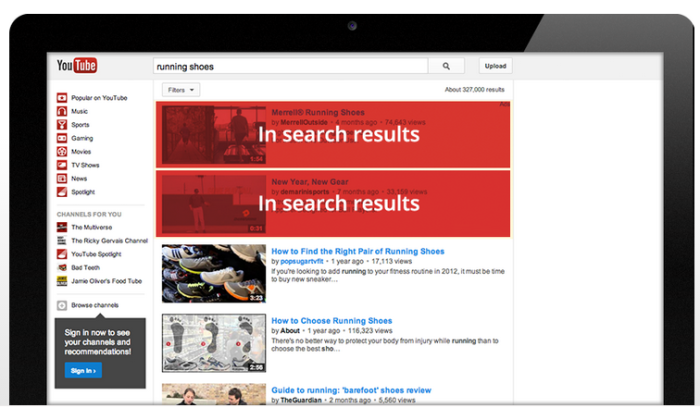Image resolution: width=700 pixels, height=420 pixels.
Task: Click the About 327,000 results text
Action: click(x=475, y=90)
